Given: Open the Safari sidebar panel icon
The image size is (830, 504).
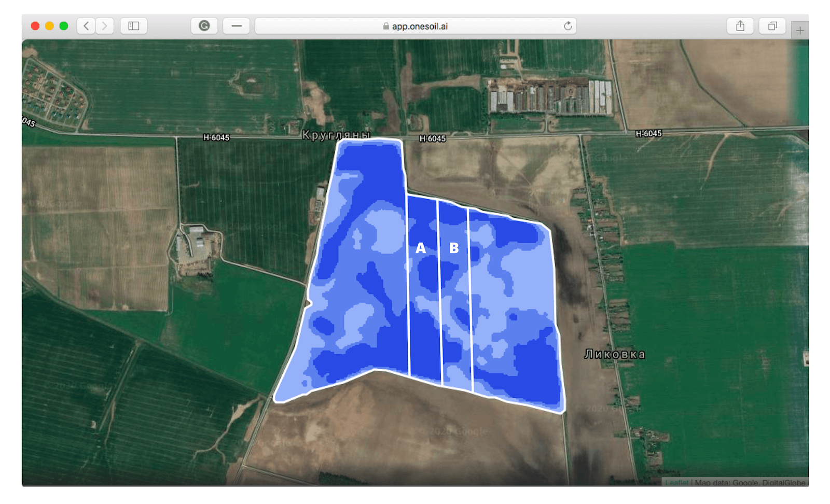Looking at the screenshot, I should tap(133, 25).
